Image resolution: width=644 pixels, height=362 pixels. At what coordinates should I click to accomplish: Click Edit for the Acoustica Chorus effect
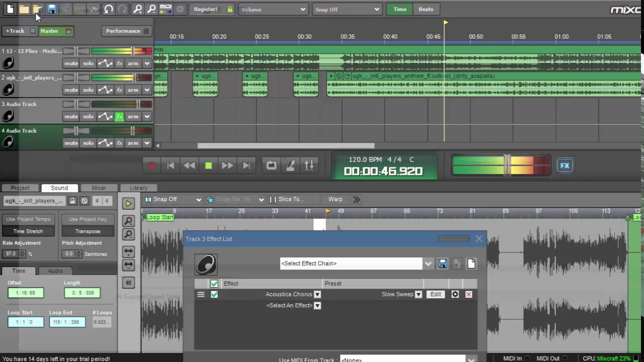(436, 294)
